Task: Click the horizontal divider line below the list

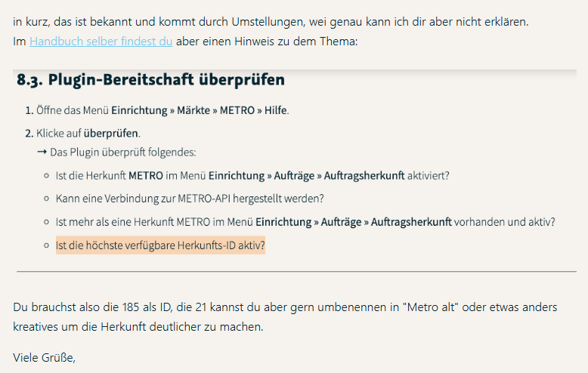Action: tap(296, 271)
